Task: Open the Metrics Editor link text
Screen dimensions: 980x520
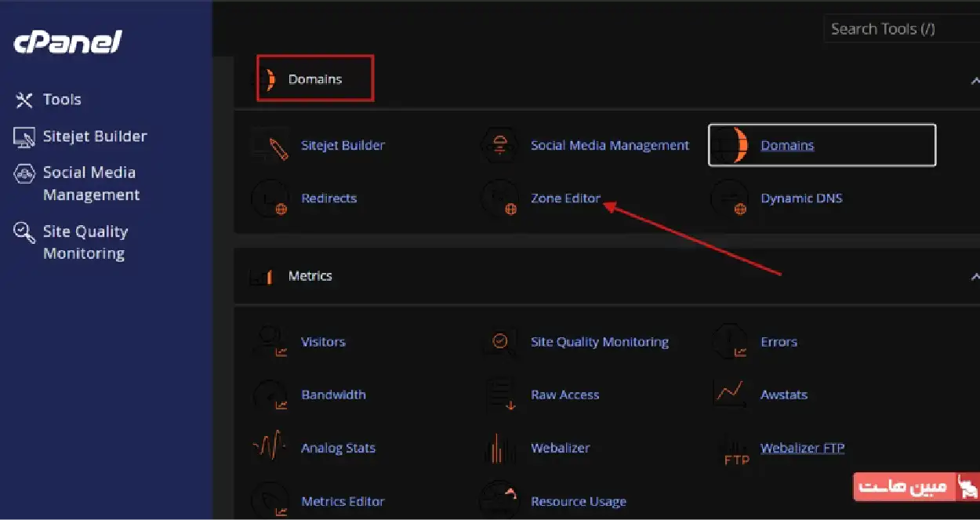Action: point(343,501)
